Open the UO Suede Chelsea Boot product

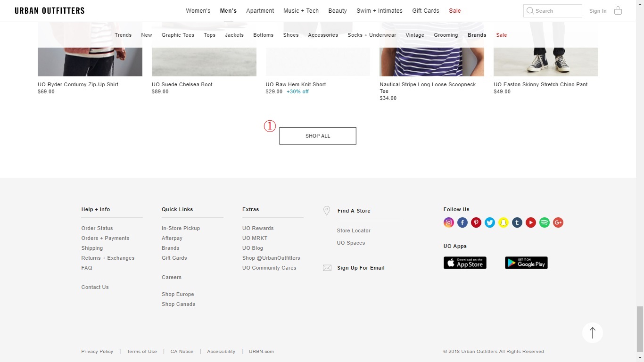pyautogui.click(x=182, y=84)
